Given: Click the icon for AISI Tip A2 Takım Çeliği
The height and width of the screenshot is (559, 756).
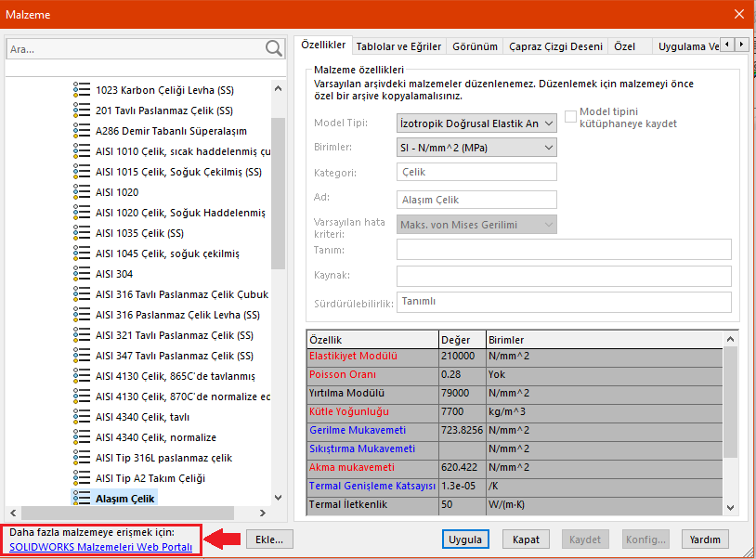Looking at the screenshot, I should [82, 478].
